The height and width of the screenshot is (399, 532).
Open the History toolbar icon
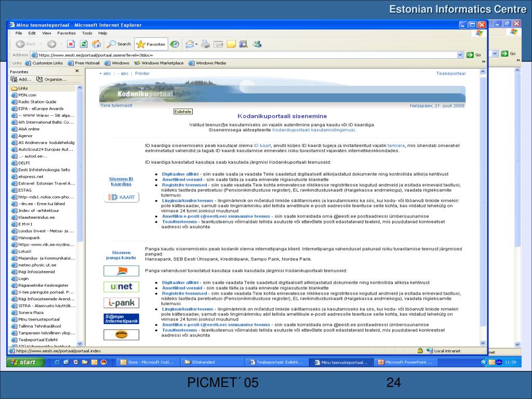click(x=175, y=44)
